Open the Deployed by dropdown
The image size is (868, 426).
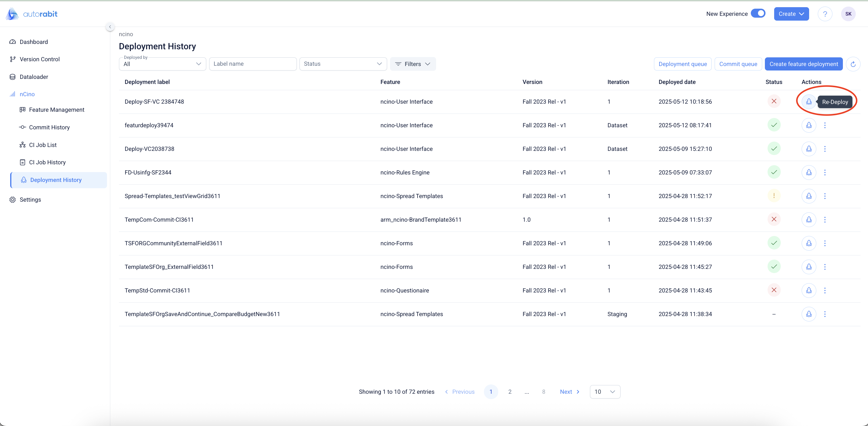point(162,64)
